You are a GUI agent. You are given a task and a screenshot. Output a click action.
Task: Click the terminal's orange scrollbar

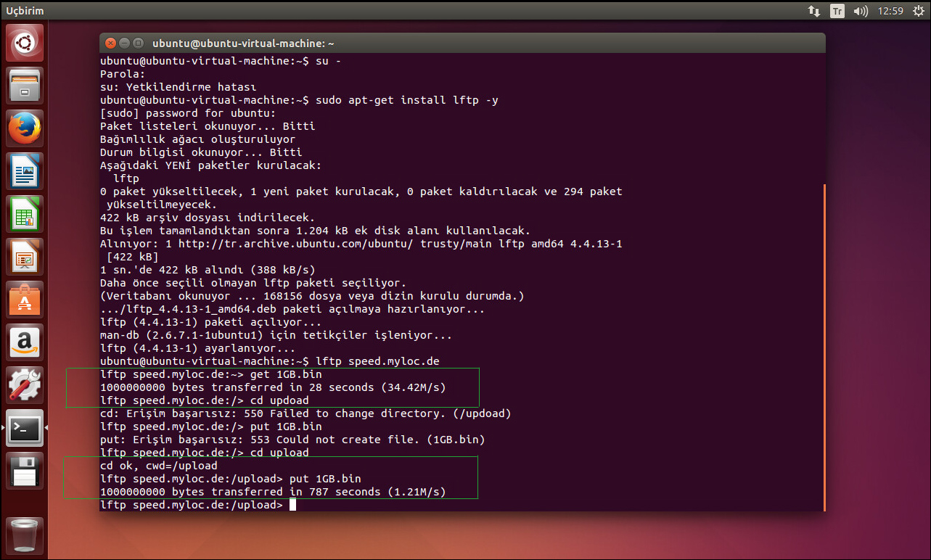tap(824, 347)
